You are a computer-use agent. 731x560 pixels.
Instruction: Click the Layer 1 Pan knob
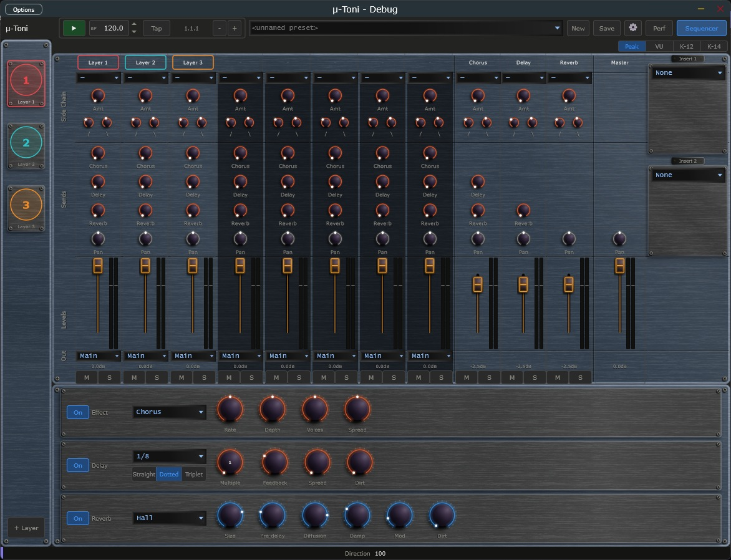[98, 239]
